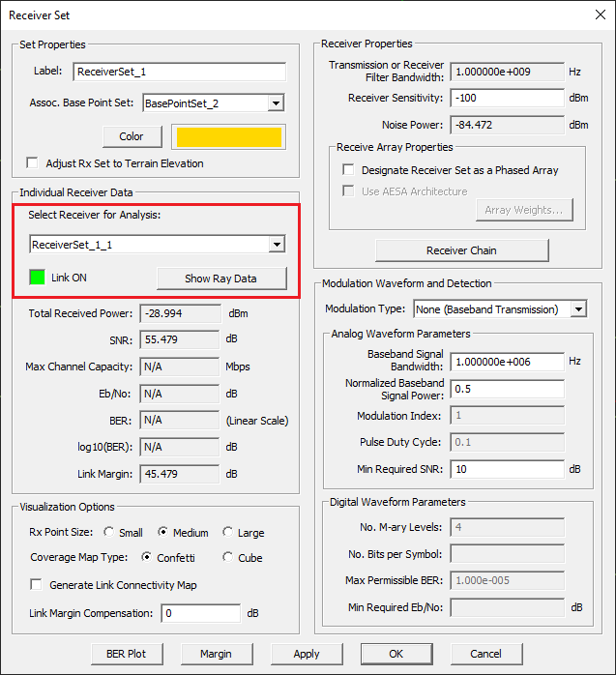Click the Max Permissible BER field
The height and width of the screenshot is (675, 616).
[x=507, y=580]
